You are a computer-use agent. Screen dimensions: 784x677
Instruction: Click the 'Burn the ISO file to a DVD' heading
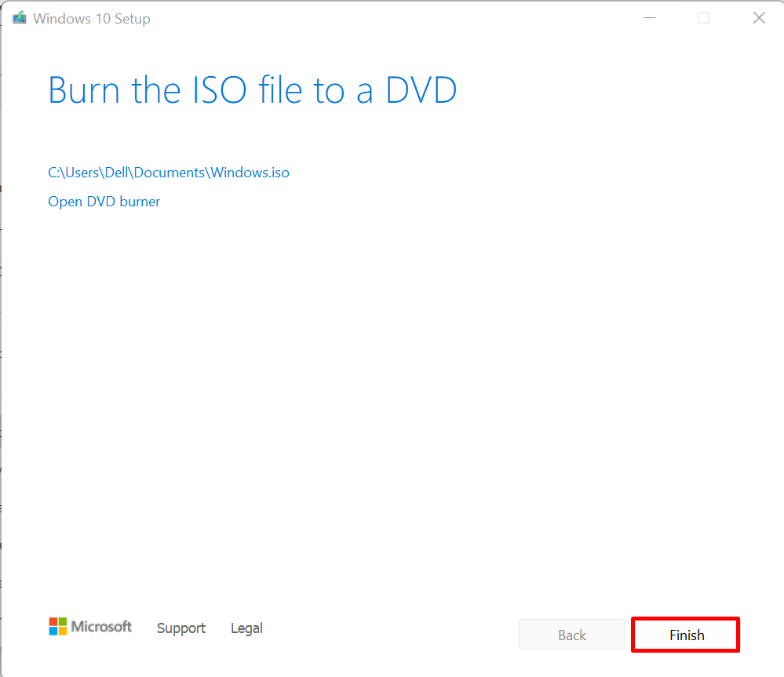pyautogui.click(x=253, y=90)
